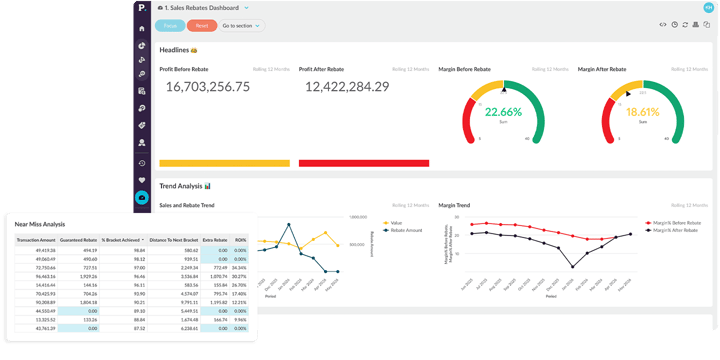Toggle Margin% After Rebate legend entry
Viewport: 720px width, 360px height.
tap(672, 230)
